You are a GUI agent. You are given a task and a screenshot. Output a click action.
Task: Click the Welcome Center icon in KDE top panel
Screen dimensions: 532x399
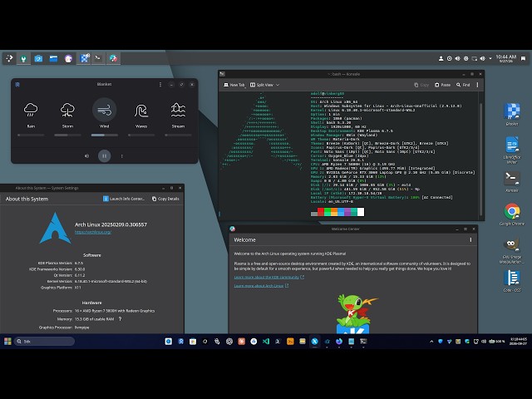coord(113,58)
